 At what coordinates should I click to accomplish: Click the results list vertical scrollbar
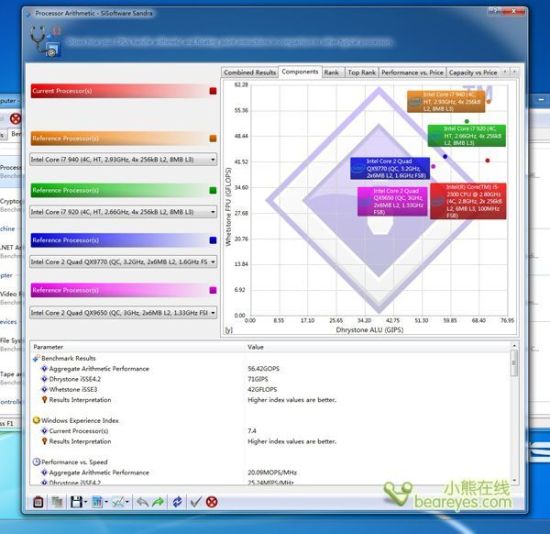pyautogui.click(x=514, y=414)
